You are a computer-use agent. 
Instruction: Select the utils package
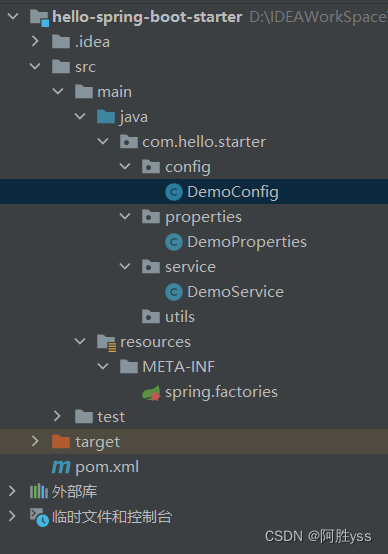pos(180,317)
